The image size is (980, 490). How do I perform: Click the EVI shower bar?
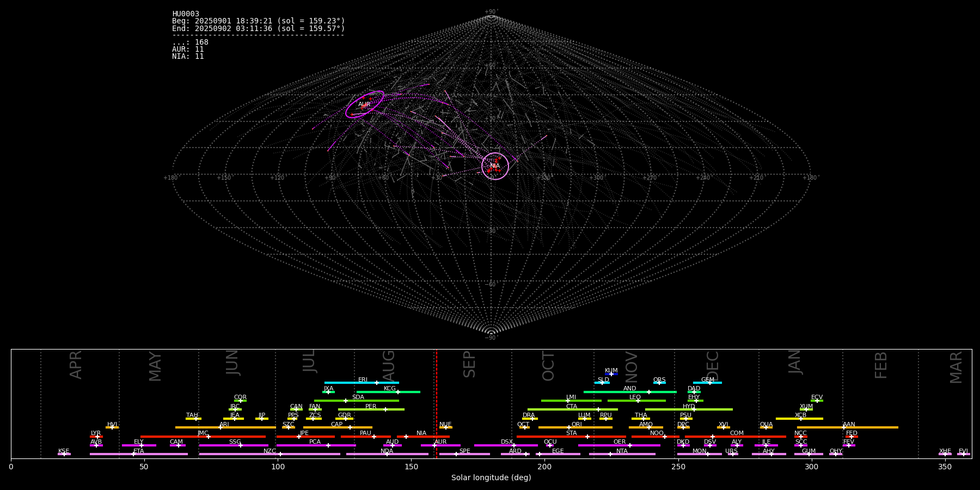point(963,454)
